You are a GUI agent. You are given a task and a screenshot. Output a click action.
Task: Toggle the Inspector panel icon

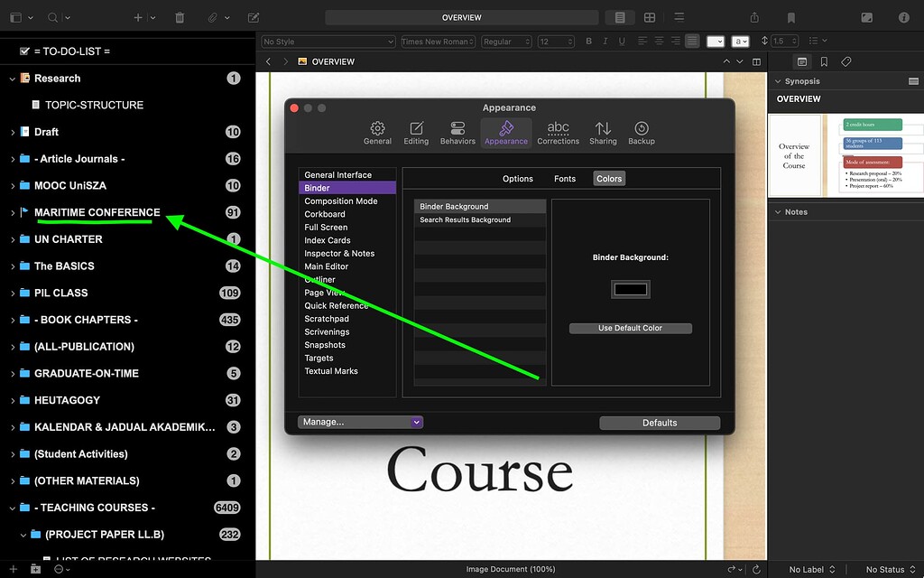pyautogui.click(x=903, y=17)
